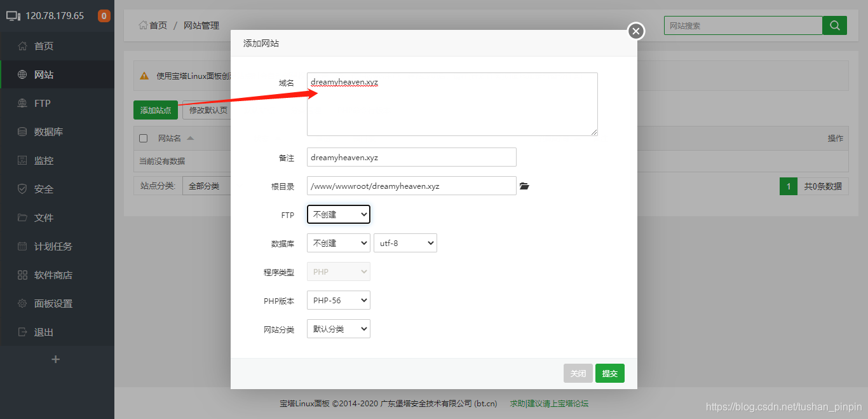Click the 文件 folder icon in sidebar
Viewport: 868px width, 419px height.
coord(22,217)
